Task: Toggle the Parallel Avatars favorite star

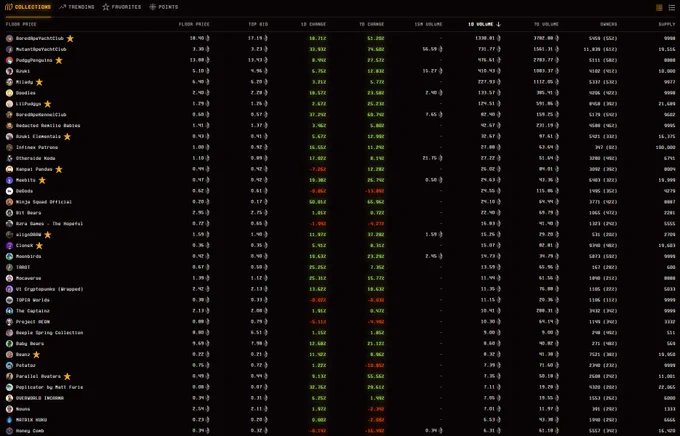Action: 67,377
